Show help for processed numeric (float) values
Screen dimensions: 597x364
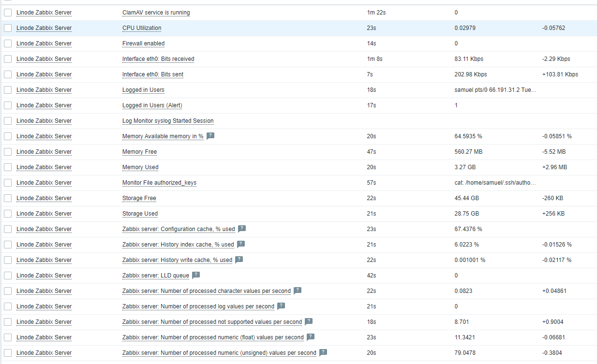point(311,337)
